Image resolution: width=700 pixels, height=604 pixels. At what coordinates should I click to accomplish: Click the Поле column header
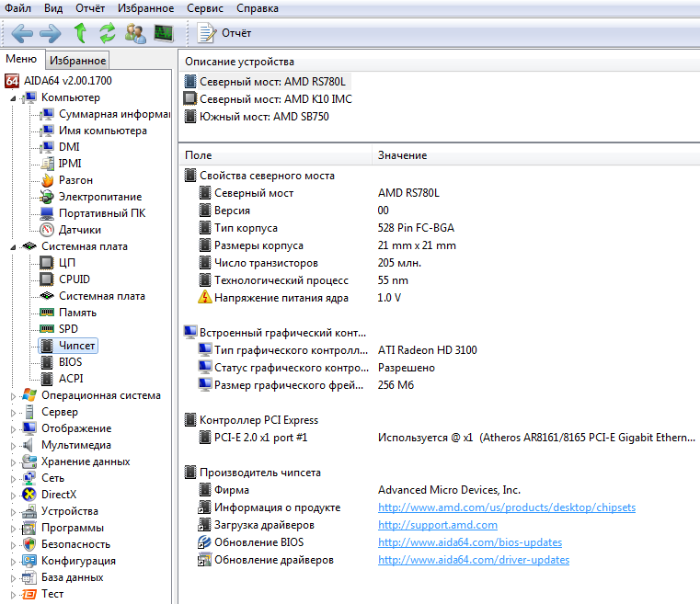pos(275,155)
